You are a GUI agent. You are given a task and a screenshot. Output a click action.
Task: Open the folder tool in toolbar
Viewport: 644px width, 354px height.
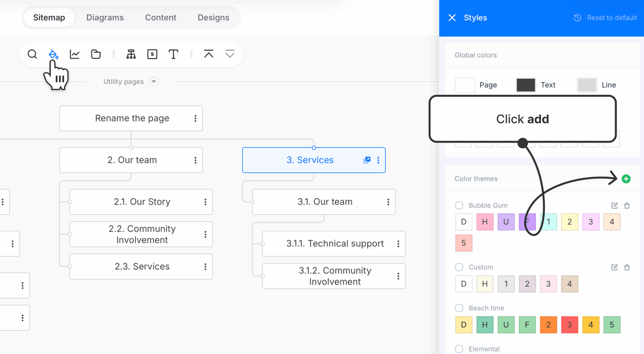point(96,54)
